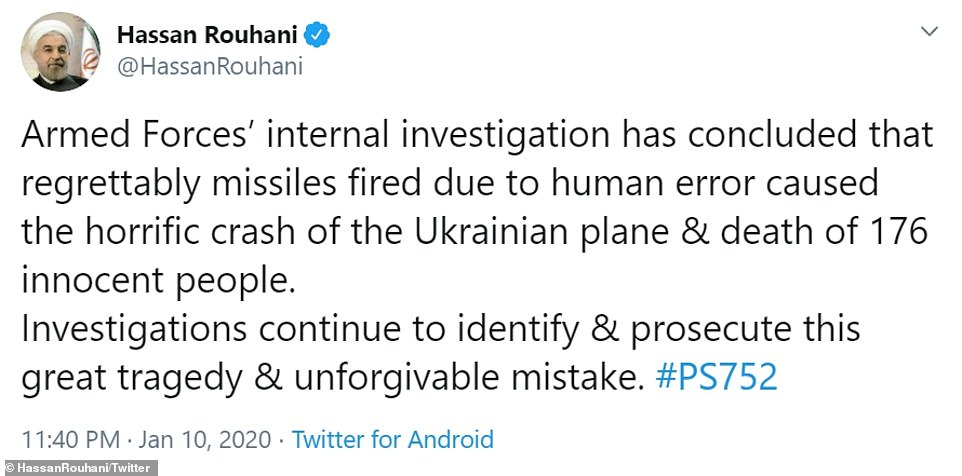Open the Hassan Rouhani display name
Viewport: 962px width, 476px height.
tap(209, 36)
